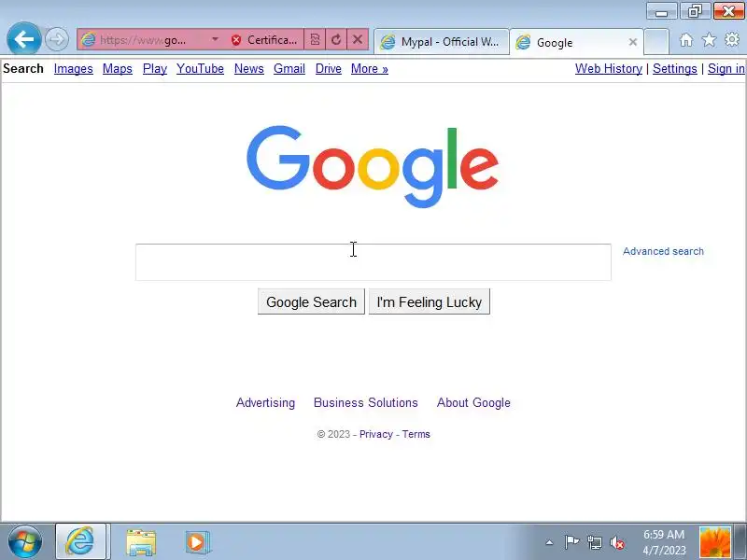Open YouTube from the top bar
Image resolution: width=747 pixels, height=560 pixels.
(x=200, y=69)
